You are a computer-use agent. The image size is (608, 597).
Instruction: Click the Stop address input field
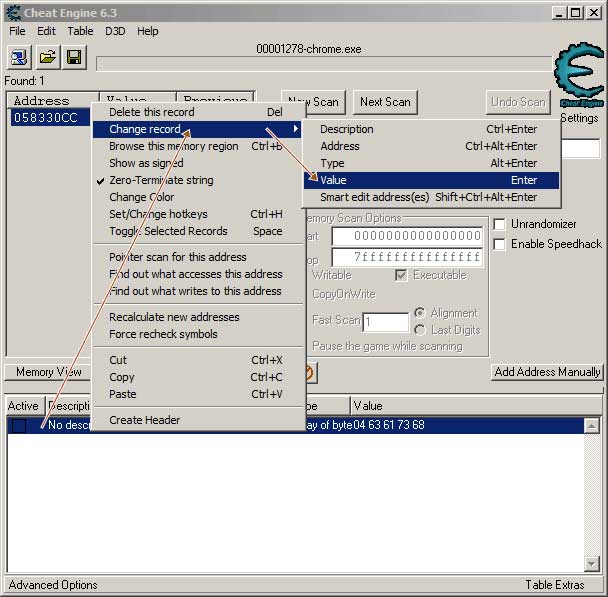point(407,257)
